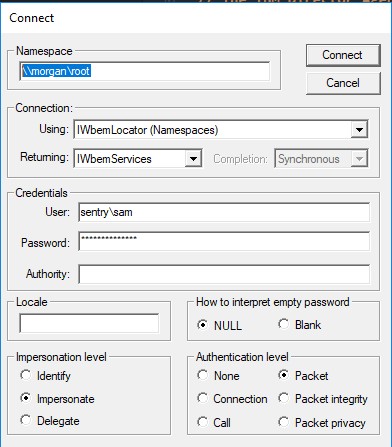The image size is (392, 447).
Task: Click into the Password field
Action: click(224, 241)
